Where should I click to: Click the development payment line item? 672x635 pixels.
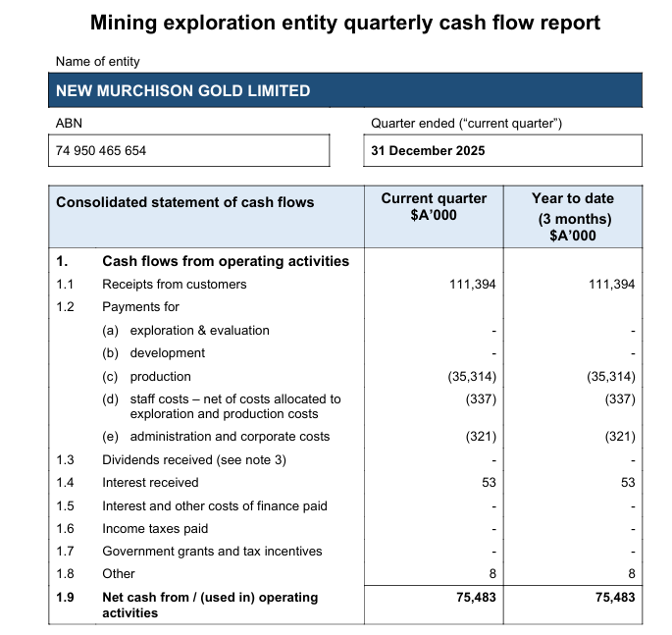[x=154, y=353]
